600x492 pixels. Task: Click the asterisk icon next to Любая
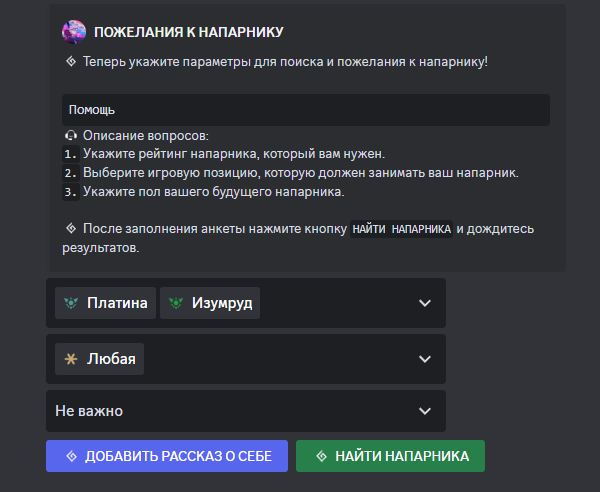[71, 359]
